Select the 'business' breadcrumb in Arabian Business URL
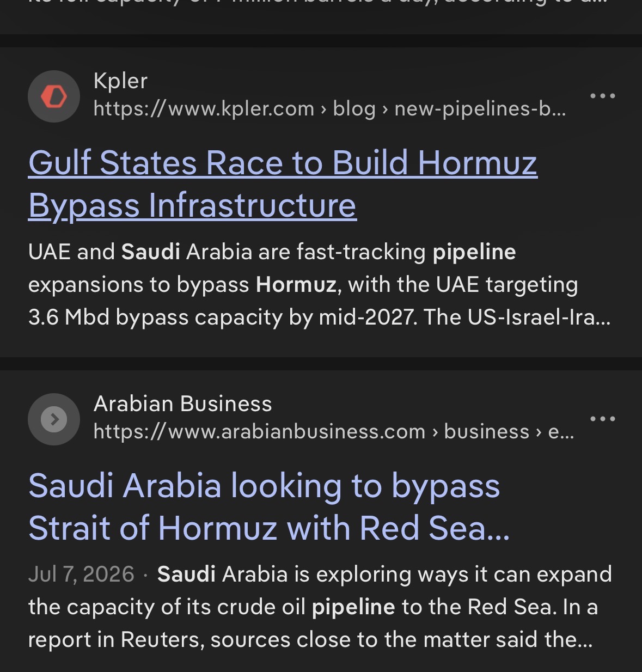This screenshot has width=642, height=672. (x=486, y=432)
